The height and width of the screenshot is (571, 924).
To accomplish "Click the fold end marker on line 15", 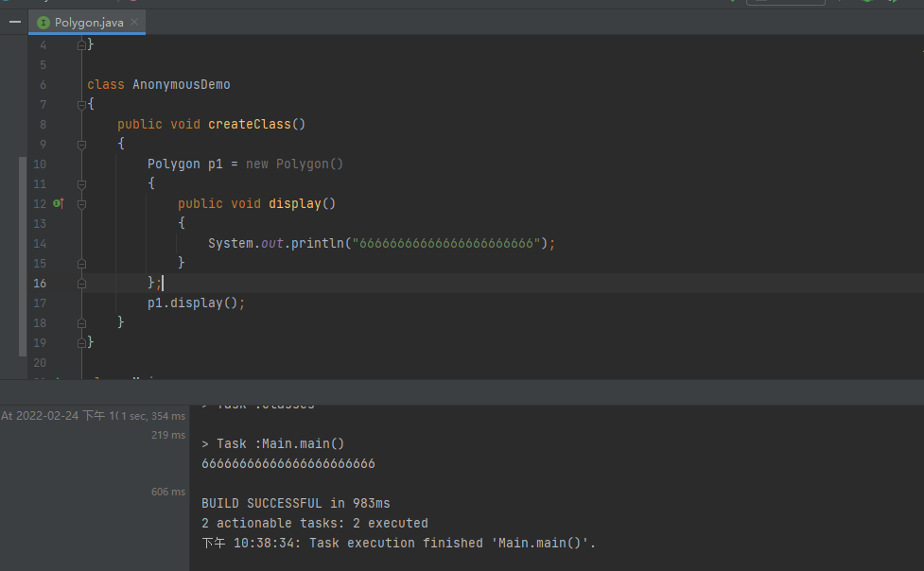I will 82,264.
